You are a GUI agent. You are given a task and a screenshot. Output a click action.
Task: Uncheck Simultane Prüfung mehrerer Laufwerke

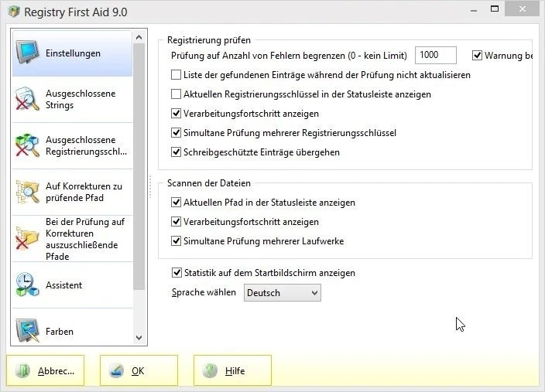coord(176,240)
